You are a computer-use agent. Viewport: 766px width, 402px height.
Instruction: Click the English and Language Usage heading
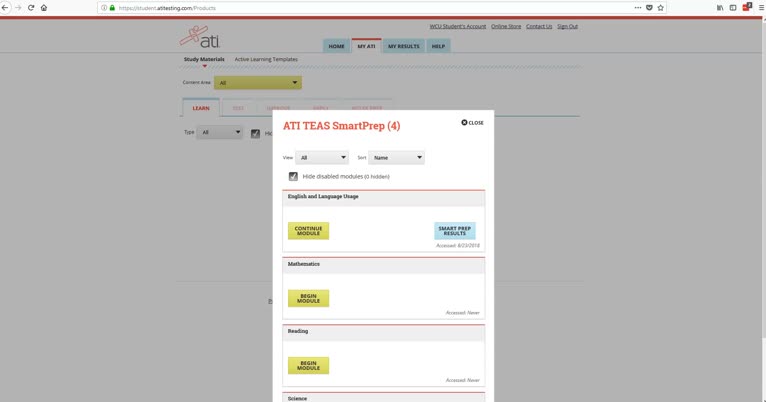pos(323,196)
